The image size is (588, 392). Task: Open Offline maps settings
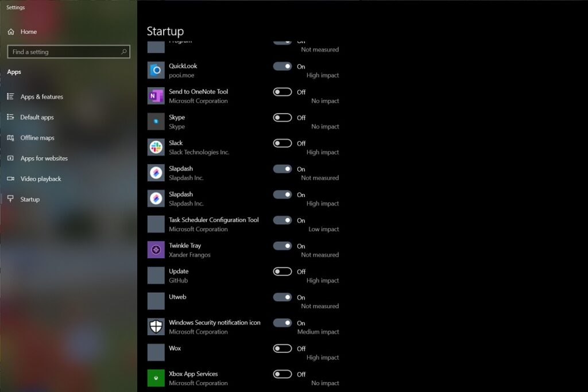pyautogui.click(x=37, y=138)
